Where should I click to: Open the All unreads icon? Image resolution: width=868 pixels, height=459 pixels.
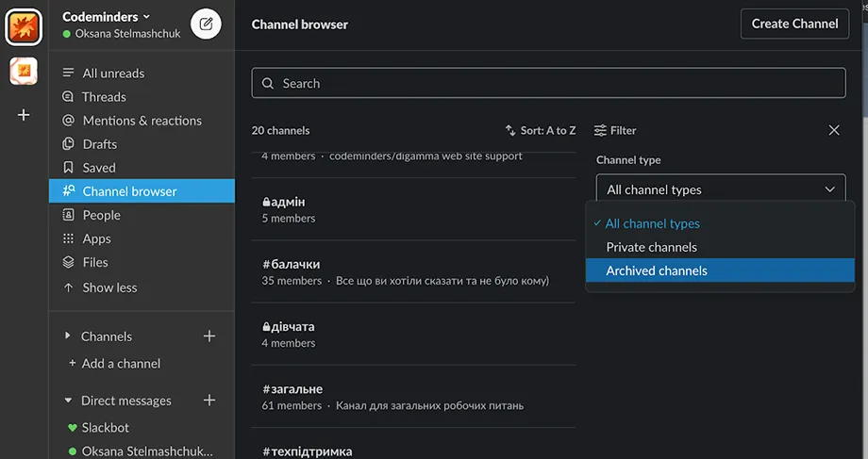click(x=68, y=73)
